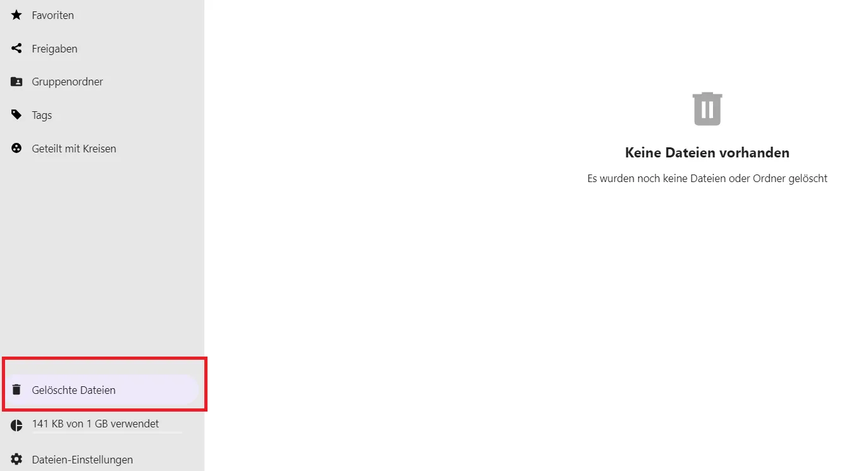Screen dimensions: 868x471
Task: Select the Gelöschte Dateien entry
Action: point(102,390)
